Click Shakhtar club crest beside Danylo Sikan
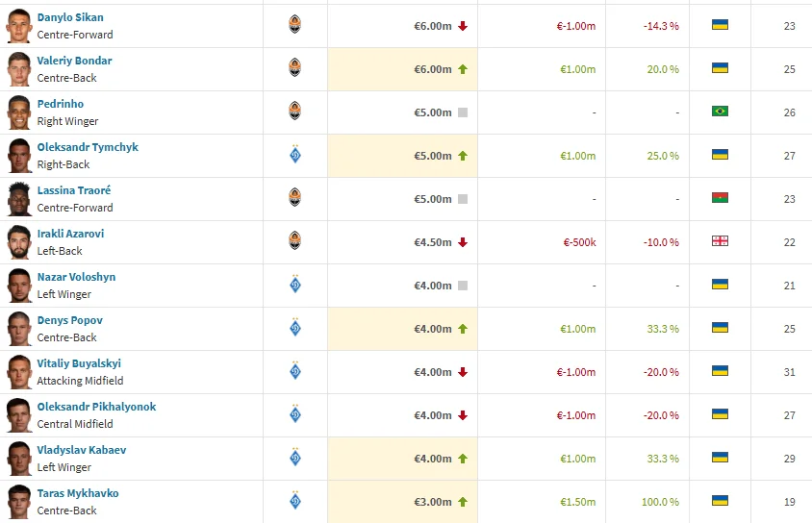This screenshot has width=812, height=523. pos(295,25)
